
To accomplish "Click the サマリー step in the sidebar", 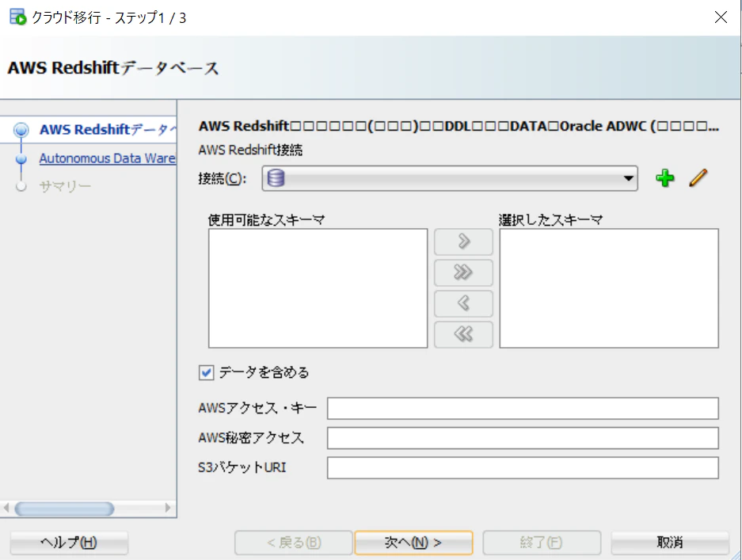I will [65, 186].
